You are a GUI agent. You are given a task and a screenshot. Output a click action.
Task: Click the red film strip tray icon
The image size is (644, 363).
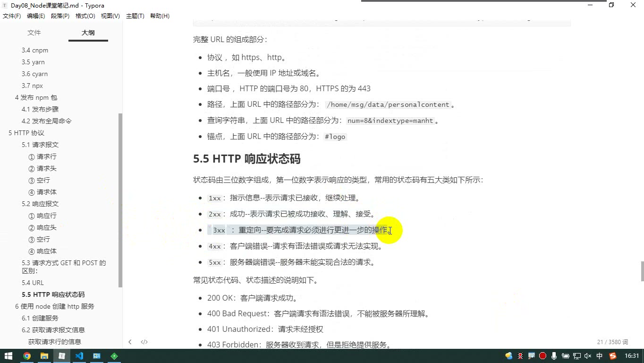[x=520, y=356]
